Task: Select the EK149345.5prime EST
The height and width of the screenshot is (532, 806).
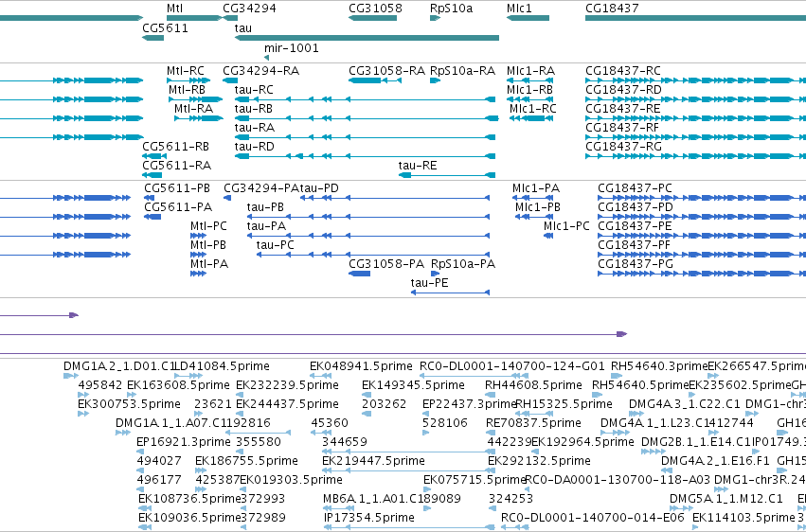Action: click(367, 395)
